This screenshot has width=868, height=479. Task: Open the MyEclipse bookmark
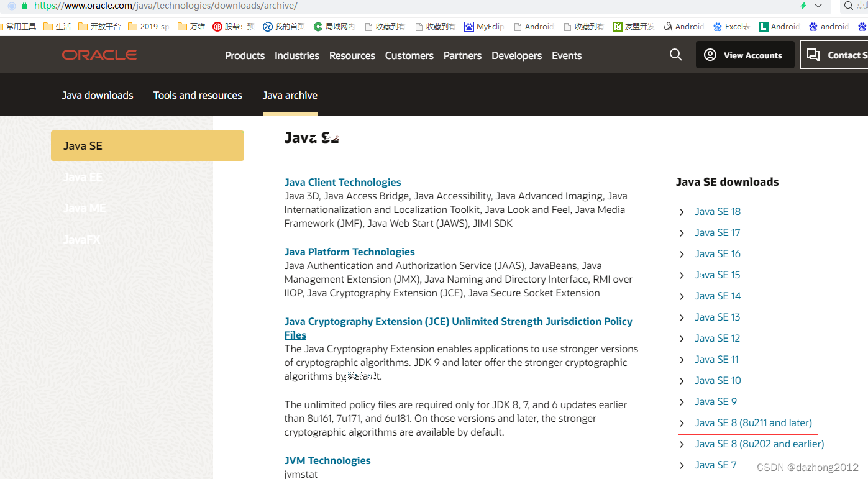485,26
